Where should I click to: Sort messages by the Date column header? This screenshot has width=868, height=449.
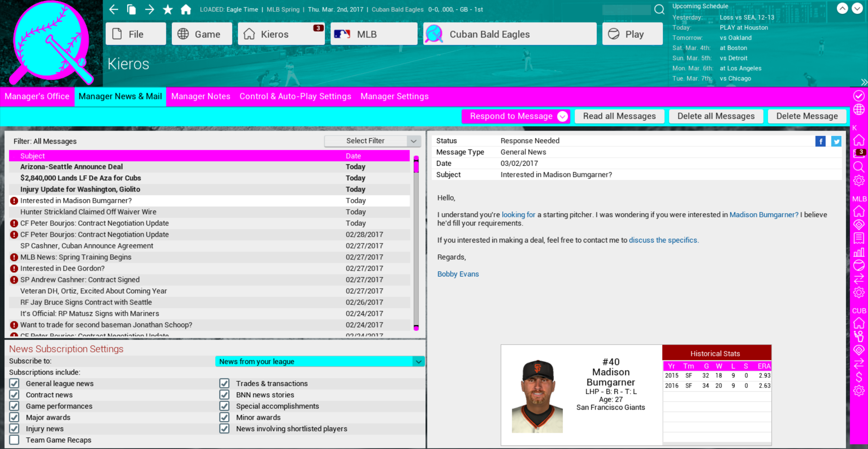pyautogui.click(x=354, y=156)
